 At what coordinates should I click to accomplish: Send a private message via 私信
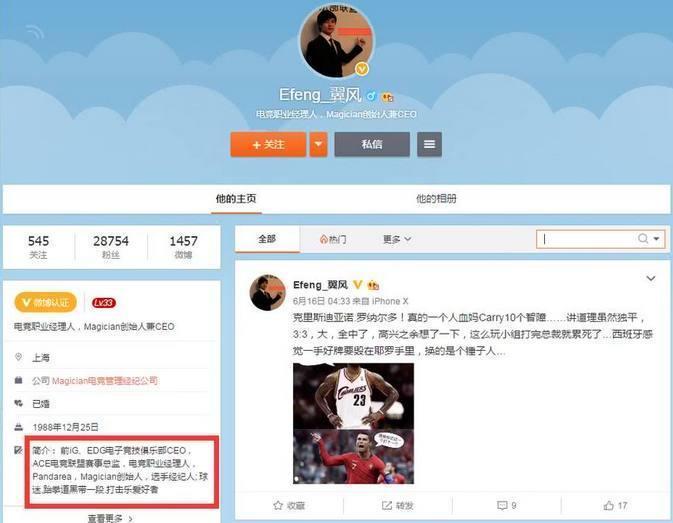pyautogui.click(x=372, y=145)
